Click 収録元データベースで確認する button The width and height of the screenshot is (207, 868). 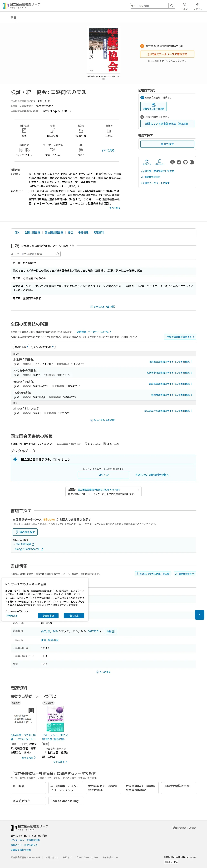click(x=167, y=54)
